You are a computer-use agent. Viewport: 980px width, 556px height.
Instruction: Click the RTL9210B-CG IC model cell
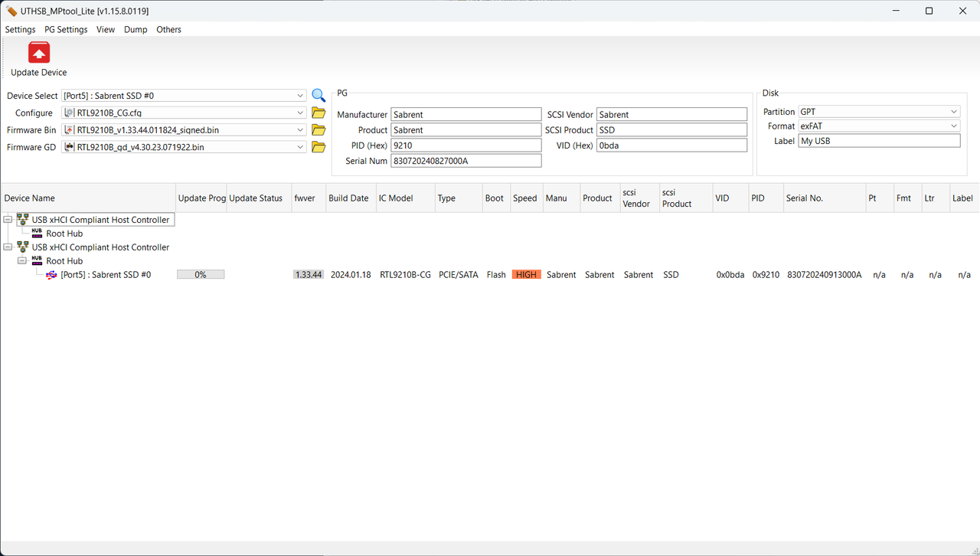pos(405,275)
